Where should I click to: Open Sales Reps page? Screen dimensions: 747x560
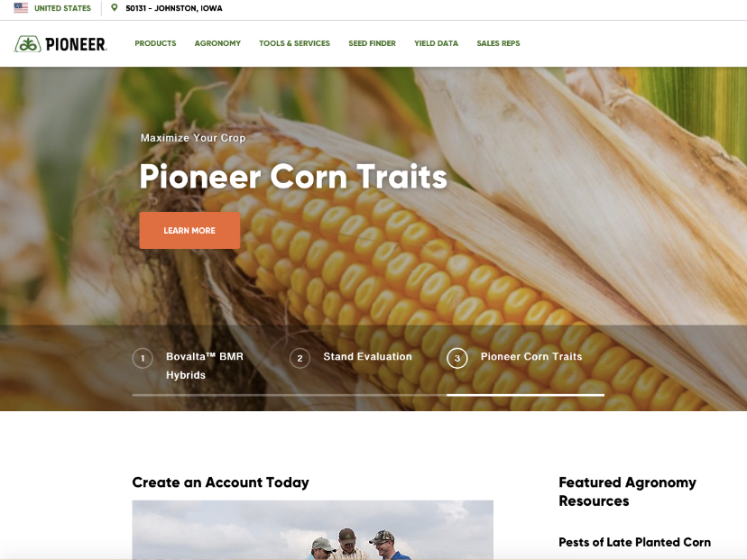(498, 43)
